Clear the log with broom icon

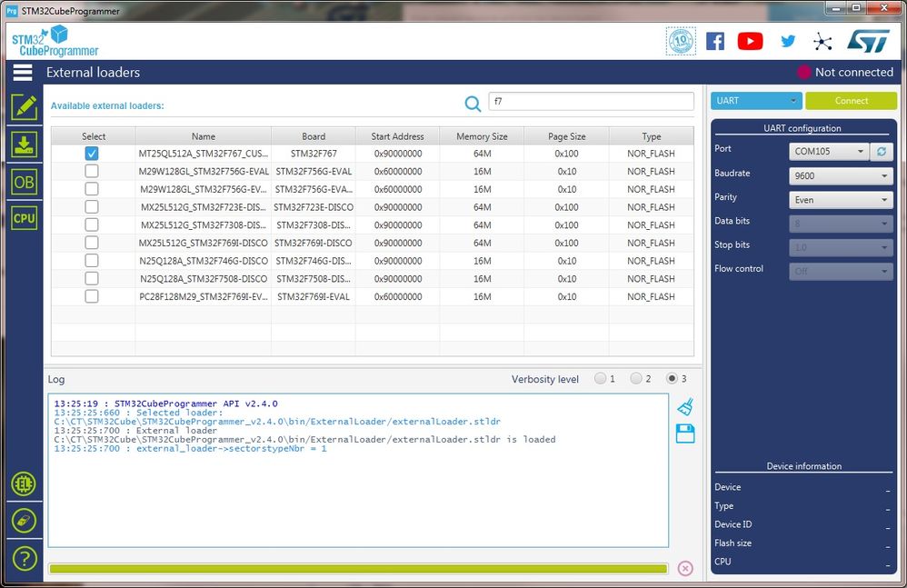point(685,406)
